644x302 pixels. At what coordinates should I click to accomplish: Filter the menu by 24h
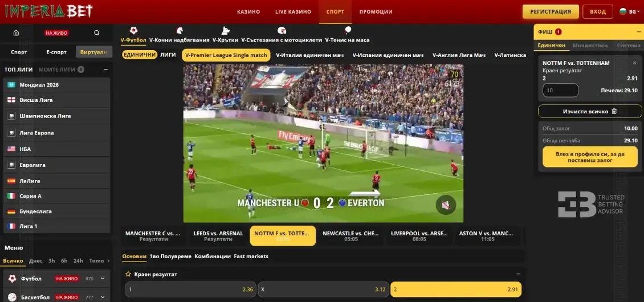tap(78, 260)
